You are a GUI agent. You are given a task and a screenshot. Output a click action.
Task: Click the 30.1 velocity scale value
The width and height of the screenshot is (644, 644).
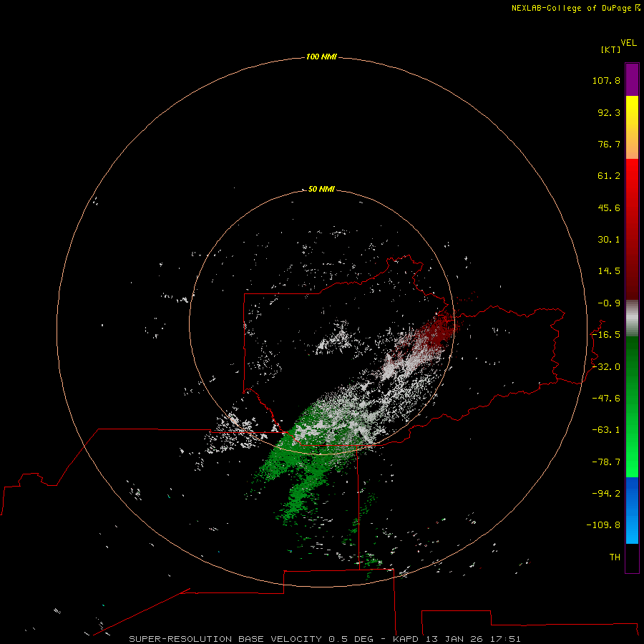click(x=609, y=240)
